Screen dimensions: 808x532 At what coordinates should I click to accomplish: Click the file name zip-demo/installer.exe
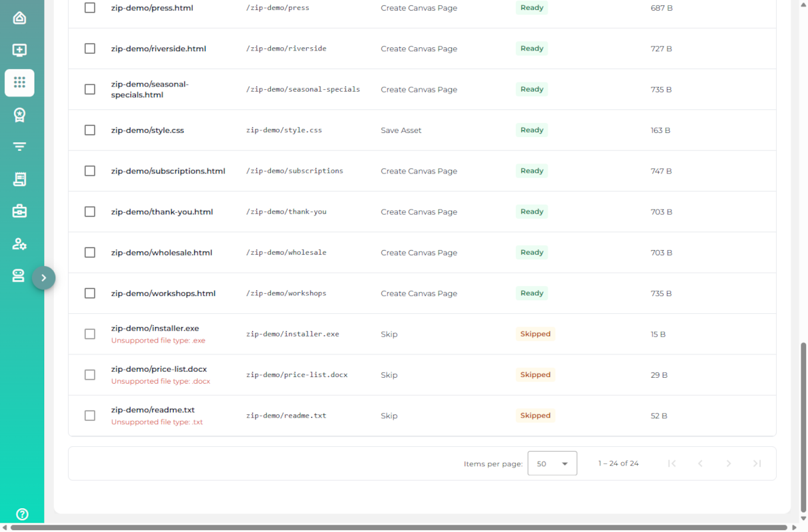[x=155, y=329]
